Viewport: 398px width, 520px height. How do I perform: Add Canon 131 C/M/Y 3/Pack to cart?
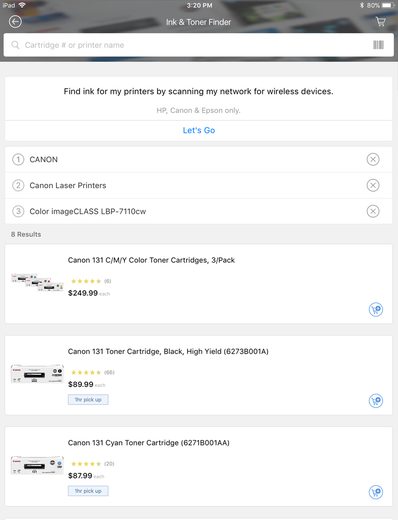pyautogui.click(x=376, y=309)
